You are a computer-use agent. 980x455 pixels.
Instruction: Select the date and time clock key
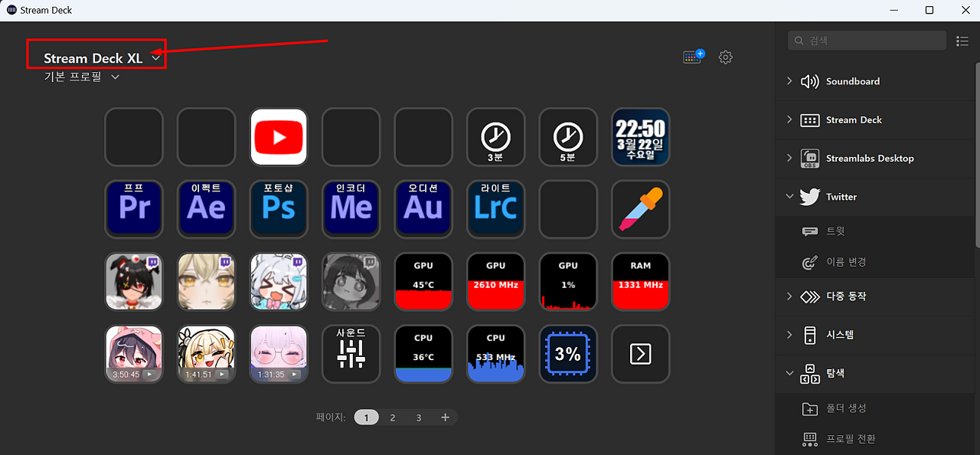(x=640, y=137)
